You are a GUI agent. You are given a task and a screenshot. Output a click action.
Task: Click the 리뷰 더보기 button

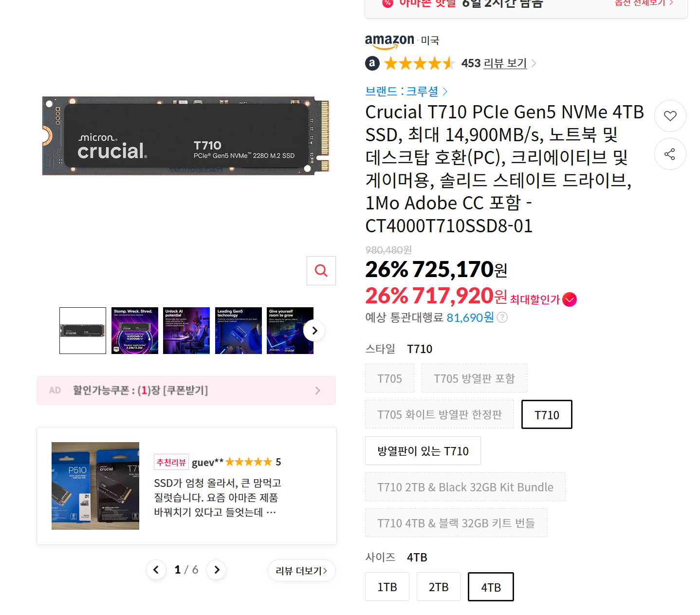[301, 570]
